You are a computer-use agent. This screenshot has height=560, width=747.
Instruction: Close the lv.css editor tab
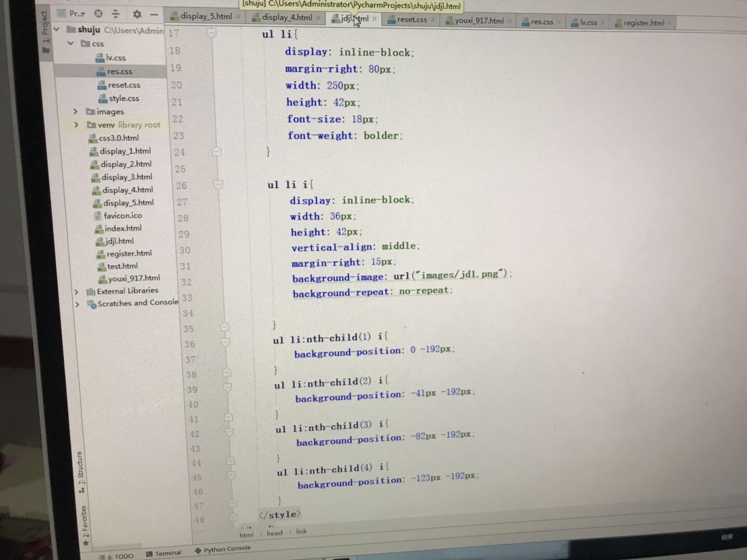[602, 22]
